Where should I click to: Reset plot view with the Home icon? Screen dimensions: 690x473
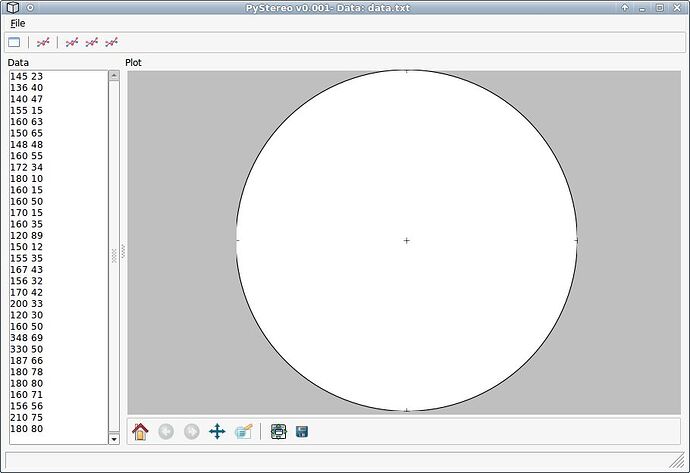(x=140, y=432)
